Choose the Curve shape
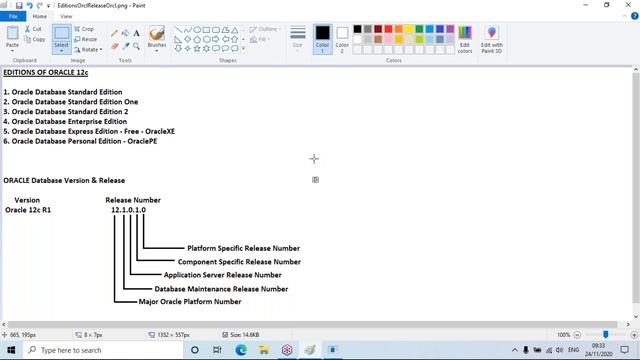Viewport: 640px width, 360px height. [187, 30]
